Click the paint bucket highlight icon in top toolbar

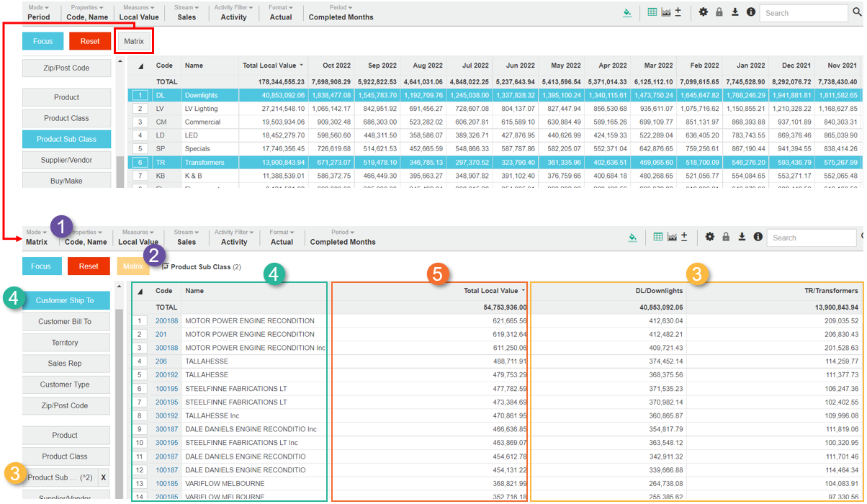pos(627,13)
